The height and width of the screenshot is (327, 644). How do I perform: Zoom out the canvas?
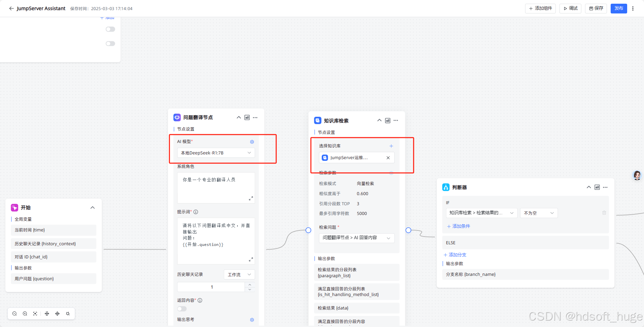coord(14,314)
